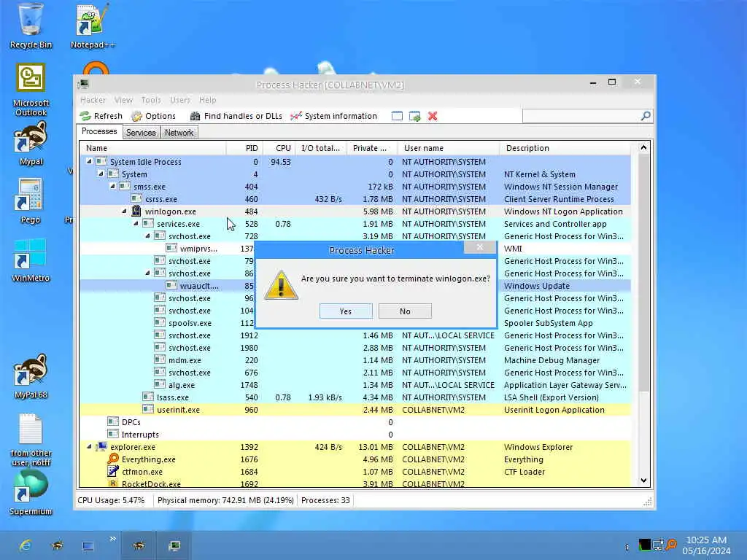
Task: Open the Tools menu
Action: 151,99
